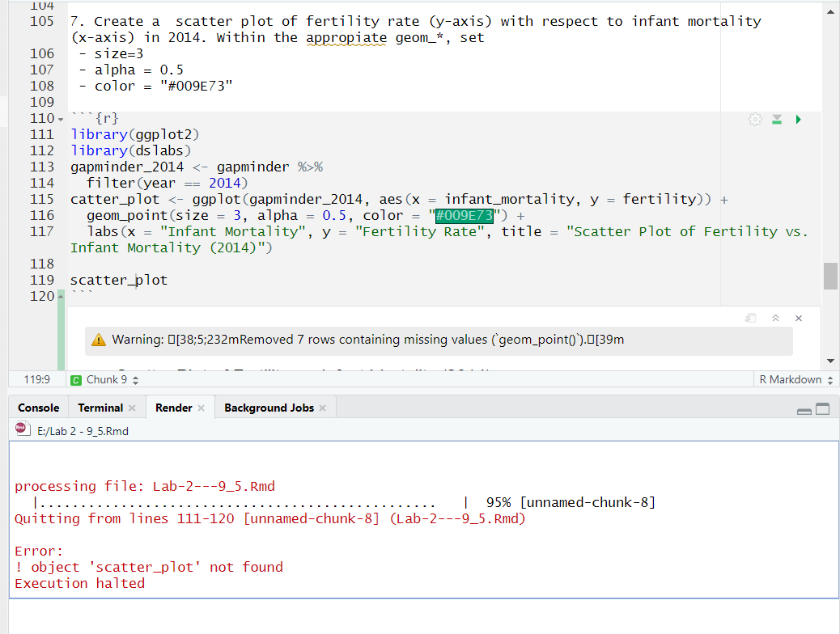The width and height of the screenshot is (840, 634).
Task: Click 'geom_point' on line 116
Action: pyautogui.click(x=127, y=216)
